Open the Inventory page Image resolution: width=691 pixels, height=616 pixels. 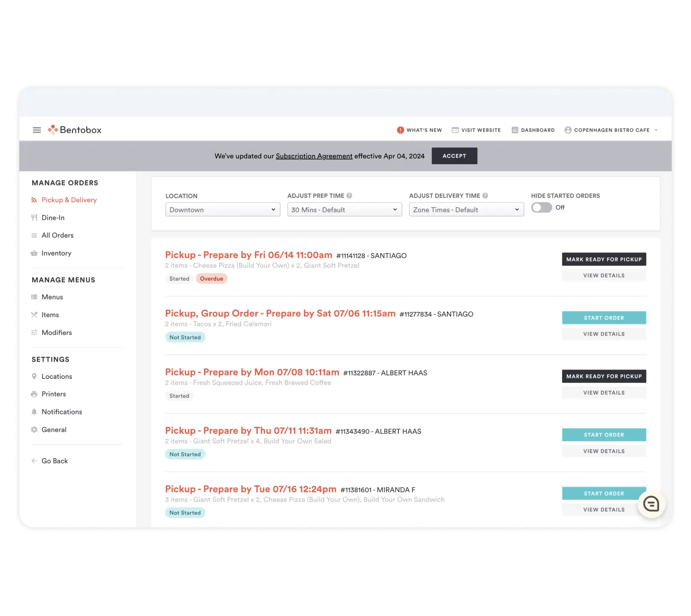pyautogui.click(x=57, y=253)
